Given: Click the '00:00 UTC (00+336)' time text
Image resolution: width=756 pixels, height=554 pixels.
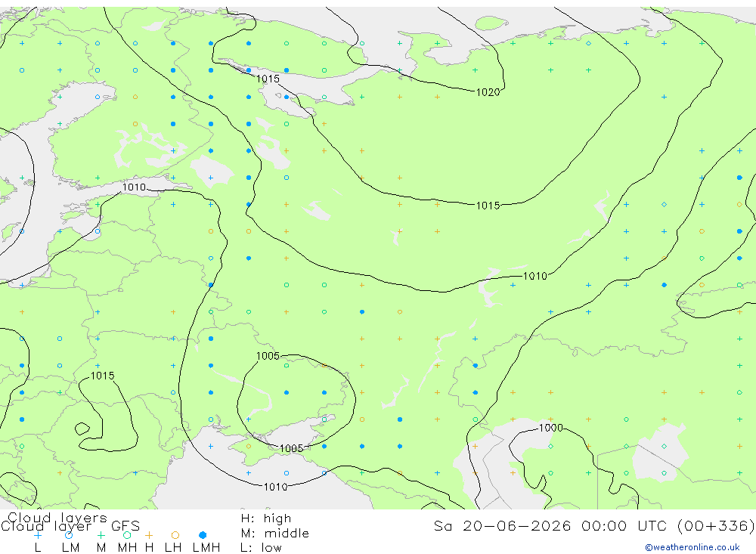Looking at the screenshot, I should (x=668, y=525).
